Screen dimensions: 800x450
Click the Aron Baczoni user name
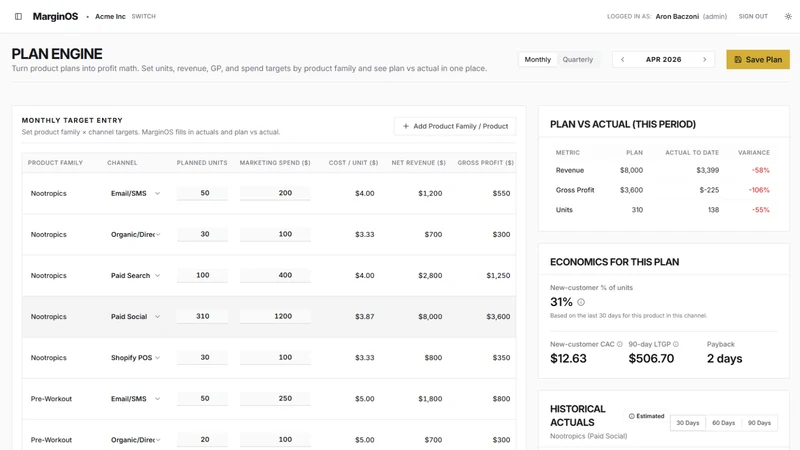click(x=677, y=16)
